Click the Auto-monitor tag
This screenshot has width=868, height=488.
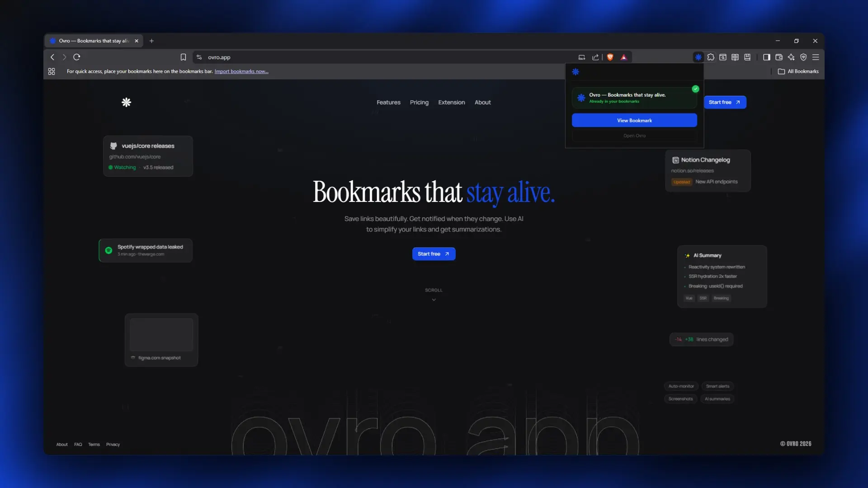tap(681, 386)
